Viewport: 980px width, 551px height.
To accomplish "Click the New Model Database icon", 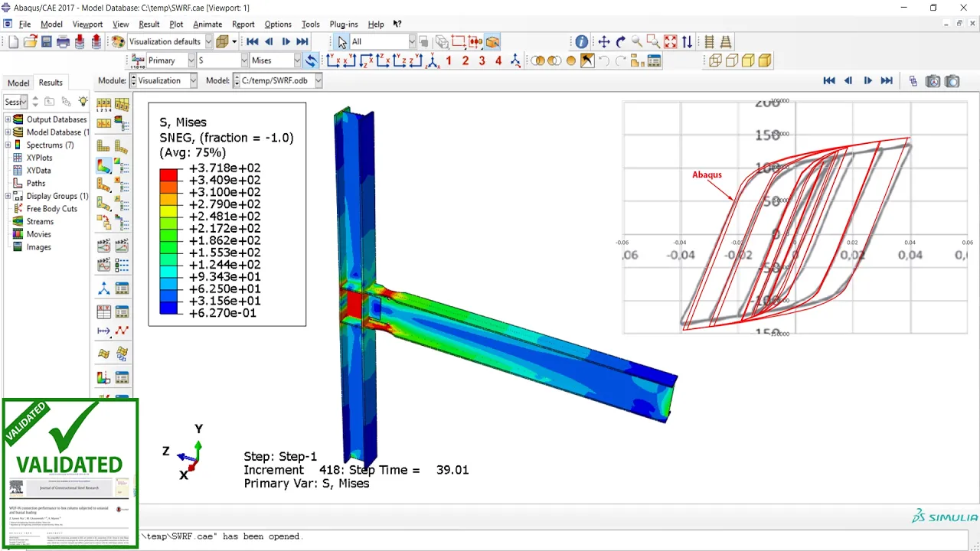I will pos(13,41).
